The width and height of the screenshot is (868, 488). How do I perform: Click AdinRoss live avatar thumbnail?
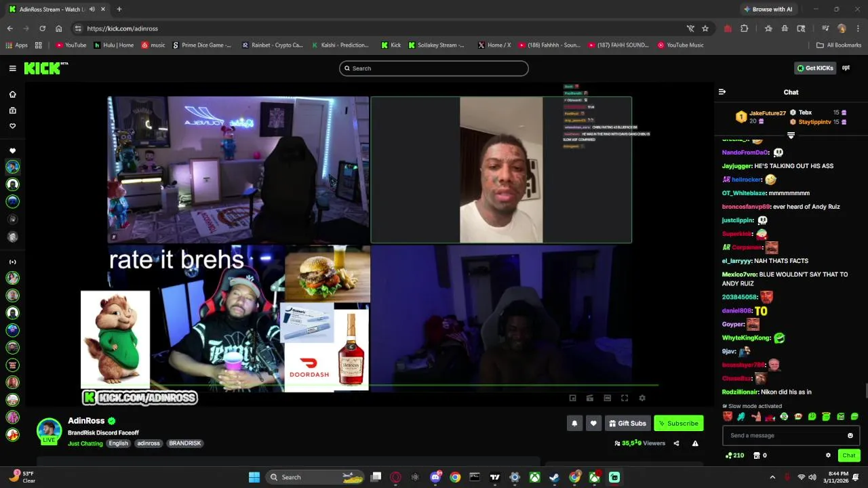[x=49, y=430]
